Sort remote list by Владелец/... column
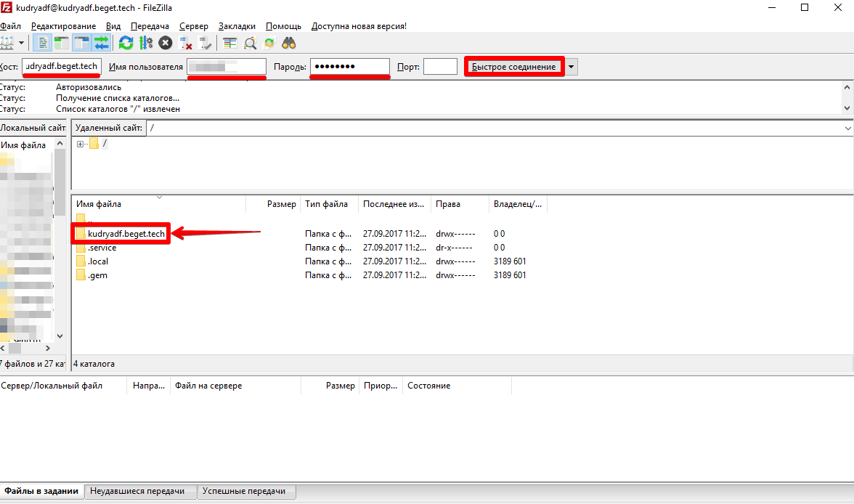The width and height of the screenshot is (854, 504). tap(518, 204)
